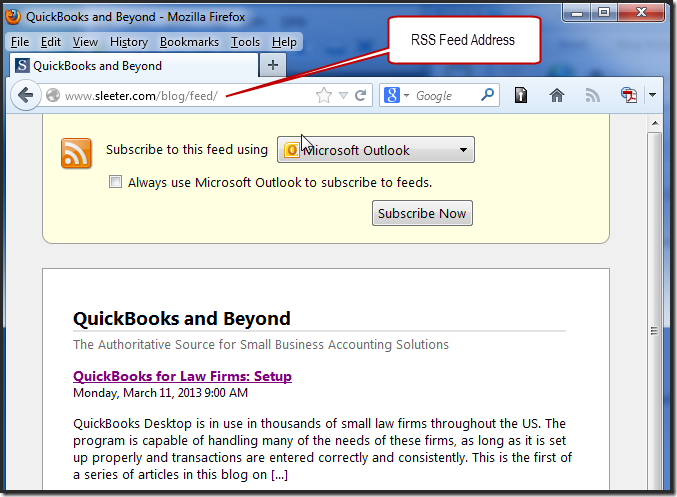Click the search magnifier icon
This screenshot has width=677, height=497.
tap(487, 95)
